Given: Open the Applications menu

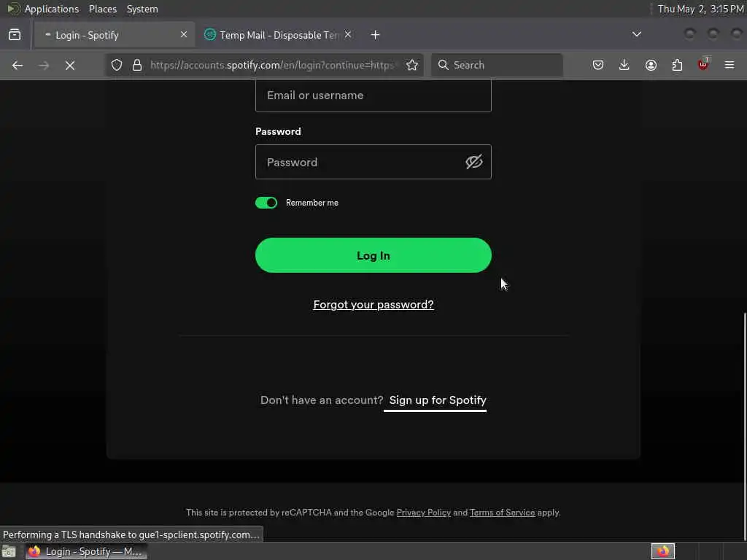Looking at the screenshot, I should click(52, 9).
